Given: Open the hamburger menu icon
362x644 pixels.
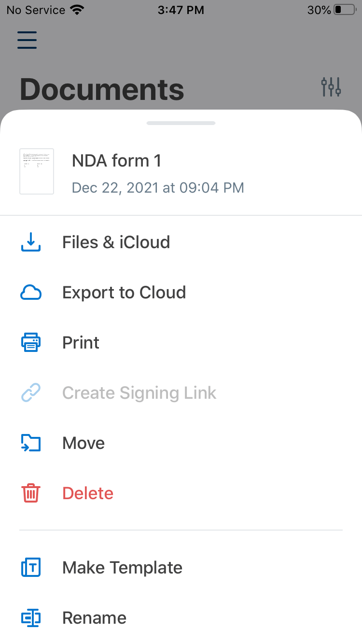Looking at the screenshot, I should coord(27,40).
